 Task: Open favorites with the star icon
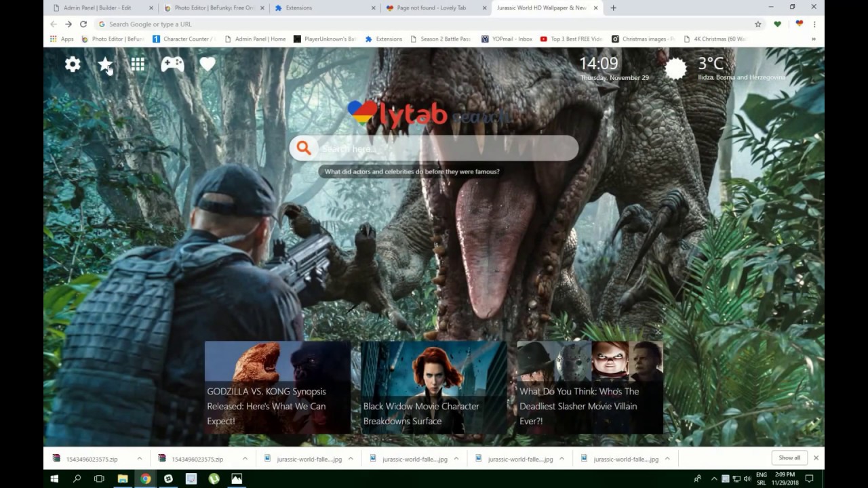105,64
